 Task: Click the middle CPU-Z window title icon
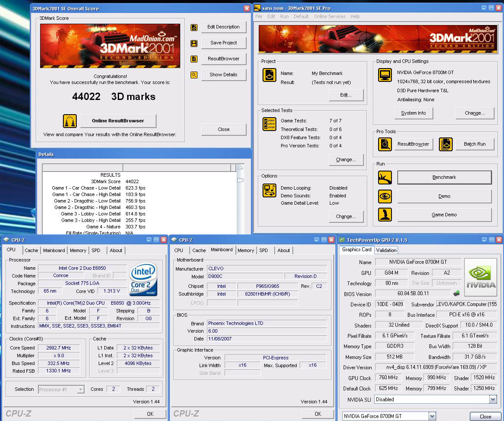pos(174,240)
